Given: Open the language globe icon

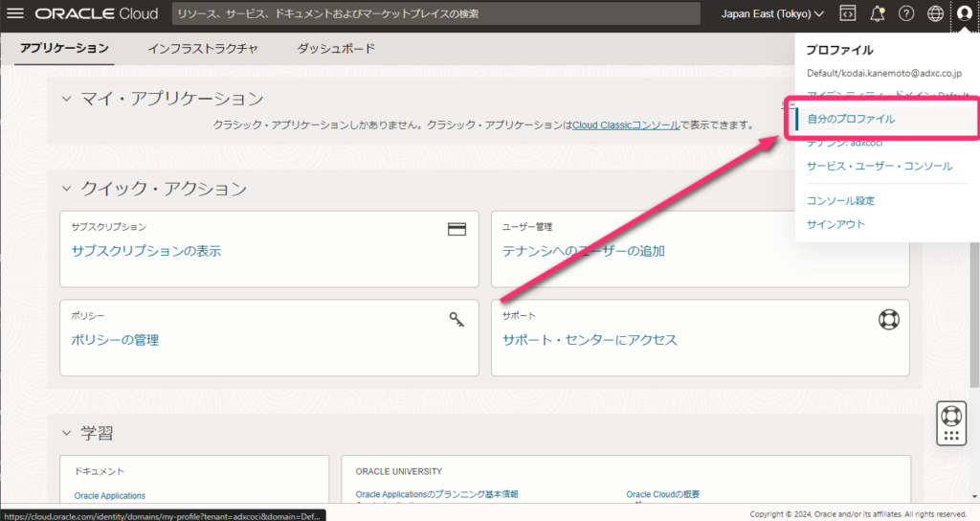Looking at the screenshot, I should 935,13.
